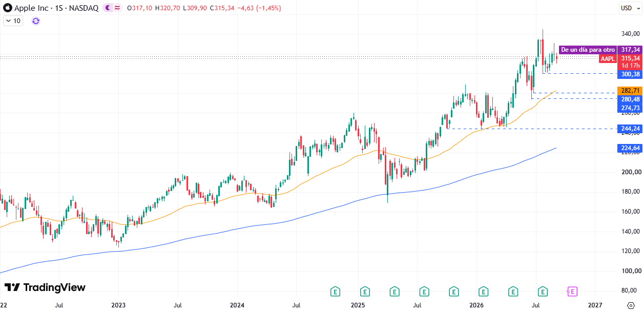Click the blue 244,24 price level tag
Screen dimensions: 644x312
[x=630, y=129]
